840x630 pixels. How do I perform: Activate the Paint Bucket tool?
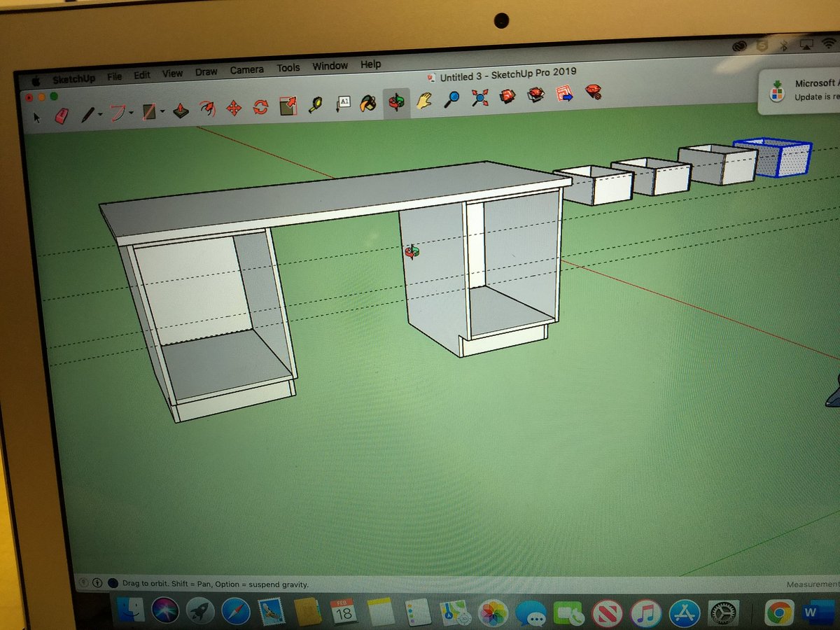pos(368,103)
